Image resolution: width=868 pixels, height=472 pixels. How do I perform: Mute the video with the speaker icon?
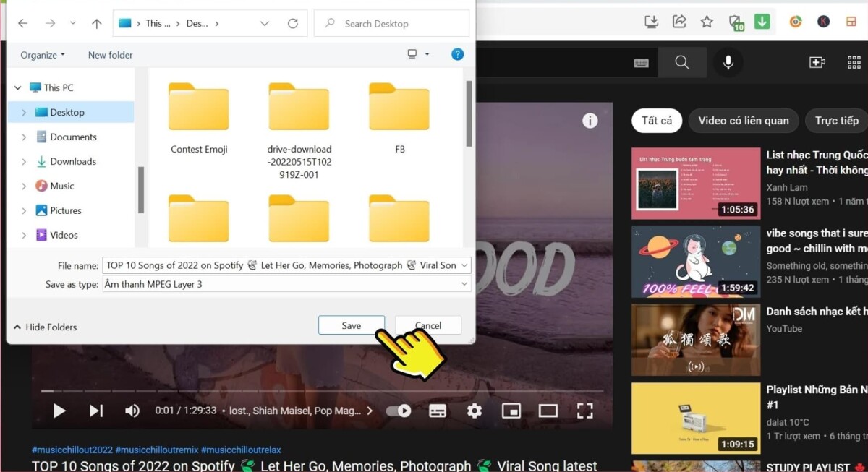coord(132,411)
